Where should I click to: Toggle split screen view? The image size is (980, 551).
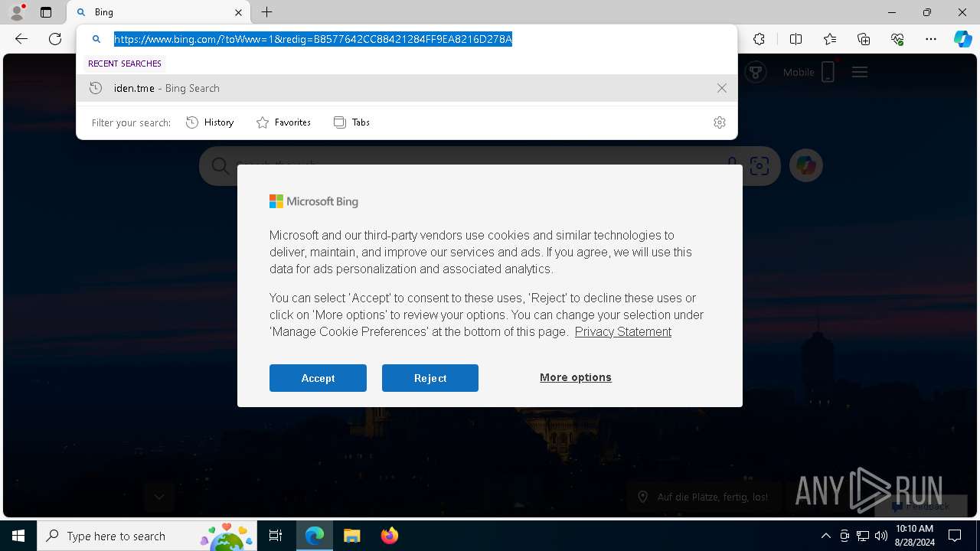tap(795, 39)
